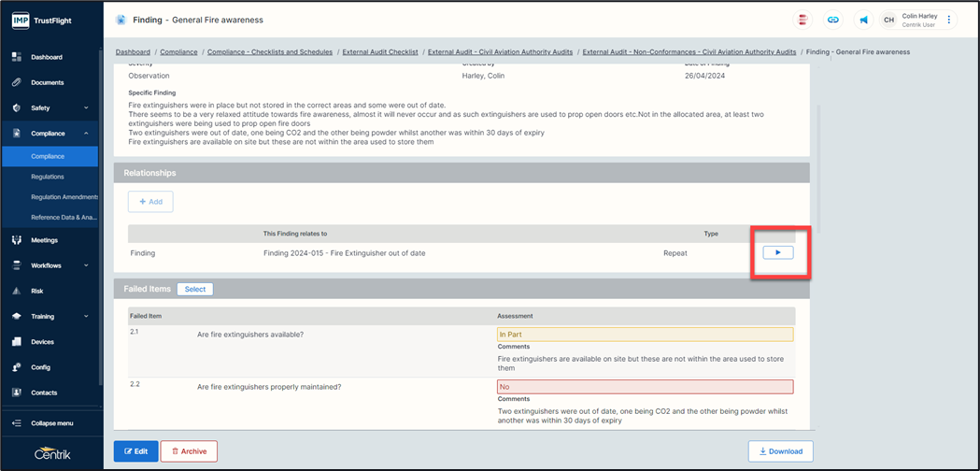The height and width of the screenshot is (471, 980).
Task: Expand the Workflows menu section
Action: (86, 265)
